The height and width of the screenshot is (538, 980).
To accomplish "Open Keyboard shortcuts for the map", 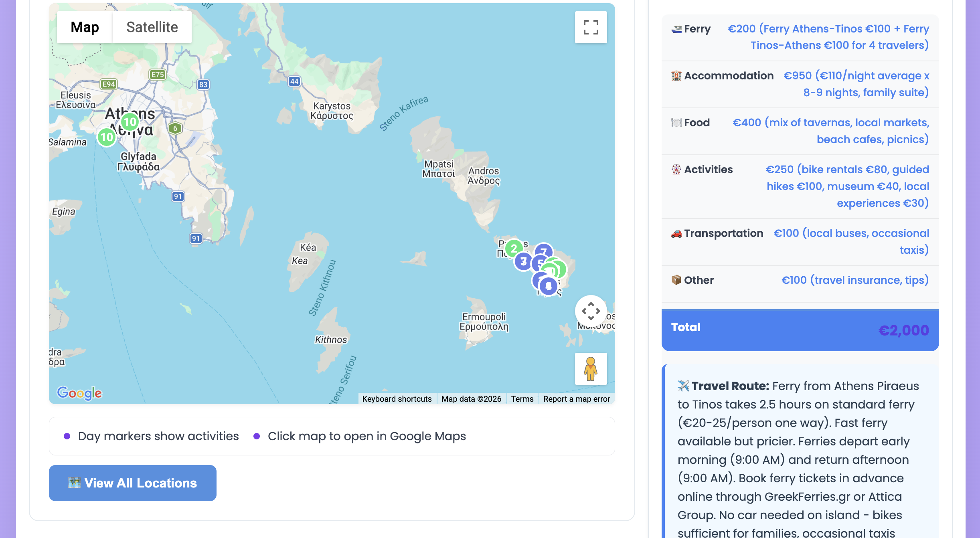I will coord(397,399).
